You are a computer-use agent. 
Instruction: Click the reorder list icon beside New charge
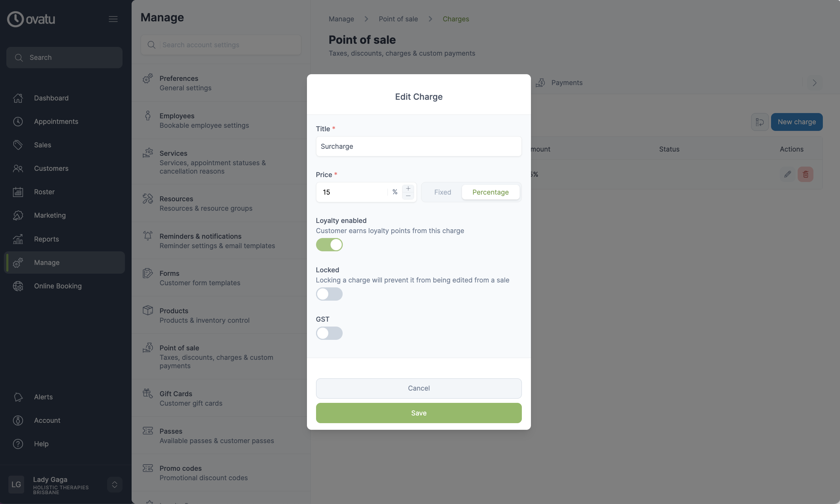click(x=759, y=122)
